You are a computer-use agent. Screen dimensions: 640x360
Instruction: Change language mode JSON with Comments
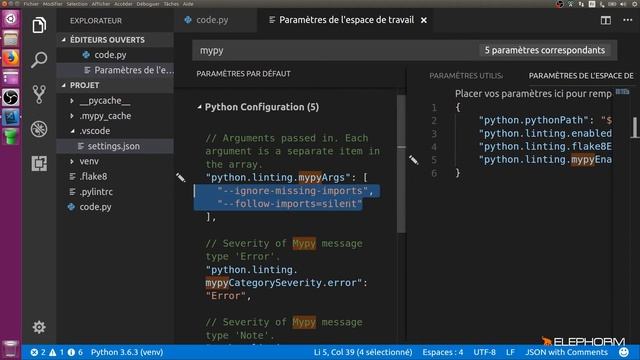click(567, 352)
